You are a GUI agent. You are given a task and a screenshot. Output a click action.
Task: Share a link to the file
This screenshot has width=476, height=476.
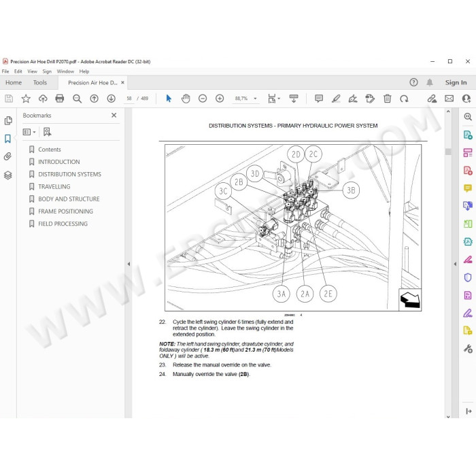click(432, 99)
